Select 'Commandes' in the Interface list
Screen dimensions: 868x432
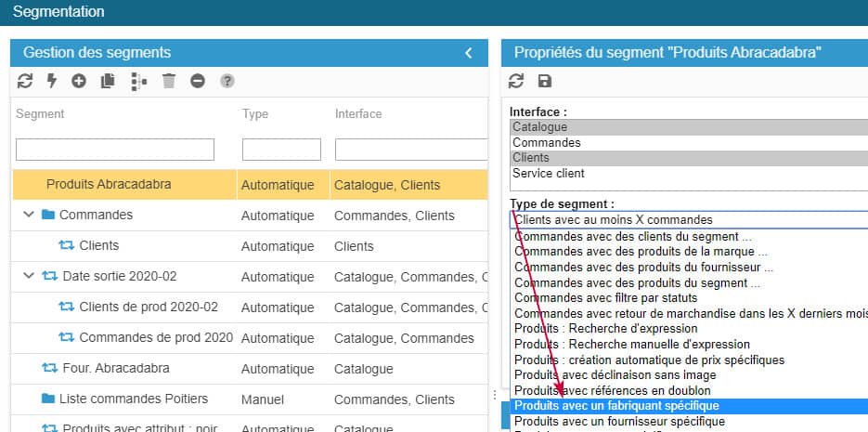(547, 143)
